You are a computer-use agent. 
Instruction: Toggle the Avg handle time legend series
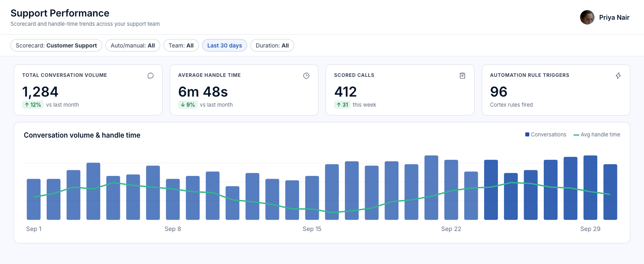pos(597,134)
